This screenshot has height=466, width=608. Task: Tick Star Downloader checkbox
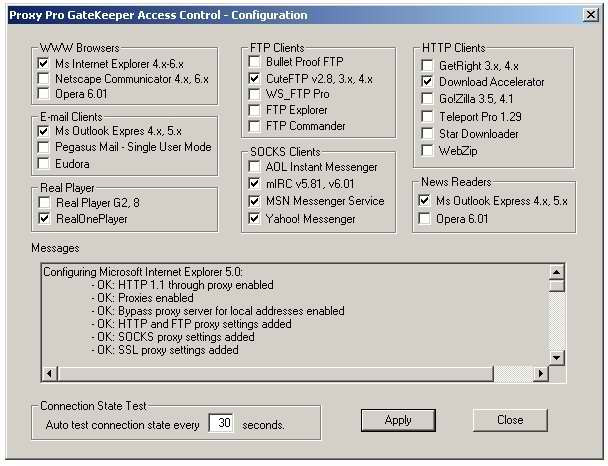click(427, 134)
